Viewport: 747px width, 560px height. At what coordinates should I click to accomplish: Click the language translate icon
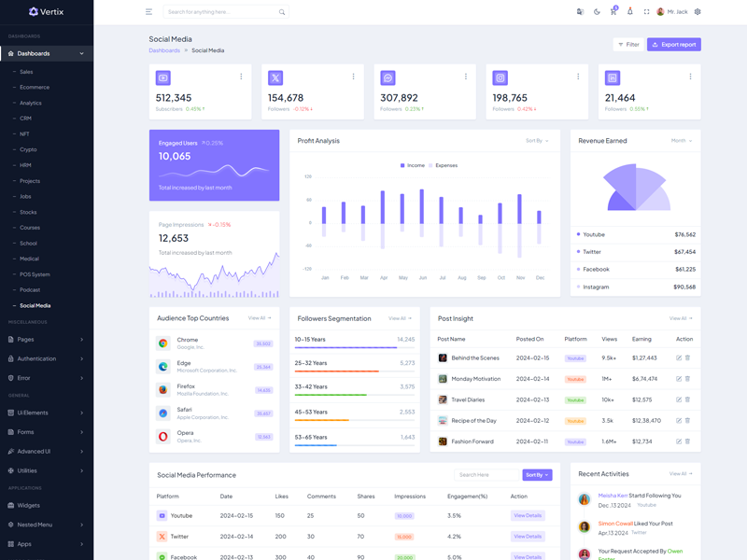[581, 12]
